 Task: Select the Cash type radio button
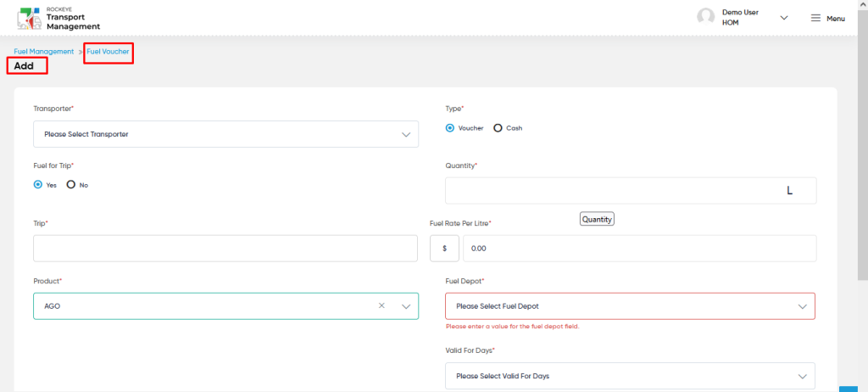(498, 128)
